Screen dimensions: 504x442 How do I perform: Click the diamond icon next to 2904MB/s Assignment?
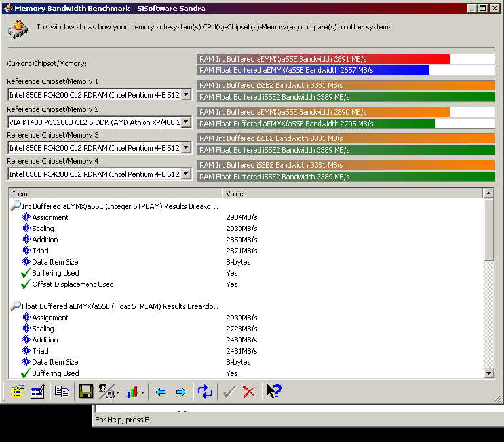point(26,217)
